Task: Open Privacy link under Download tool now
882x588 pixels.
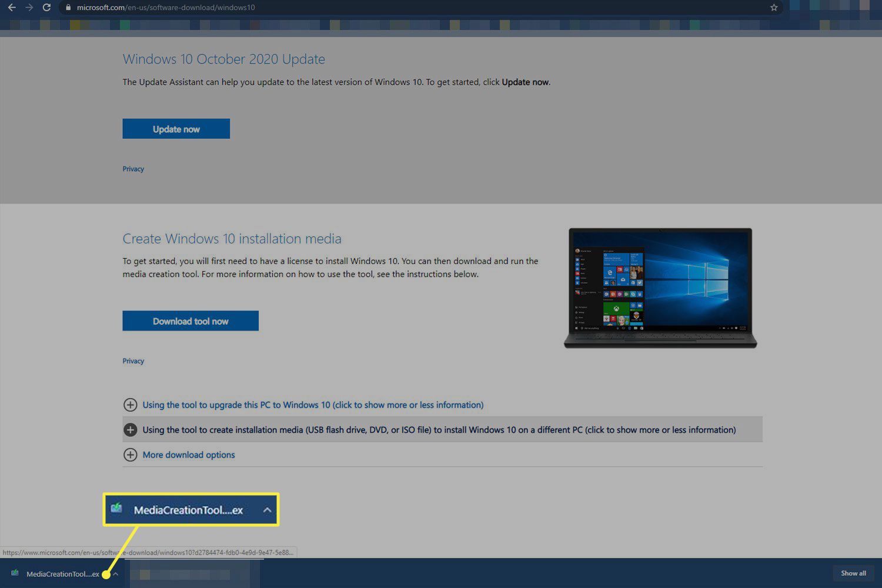Action: point(133,361)
